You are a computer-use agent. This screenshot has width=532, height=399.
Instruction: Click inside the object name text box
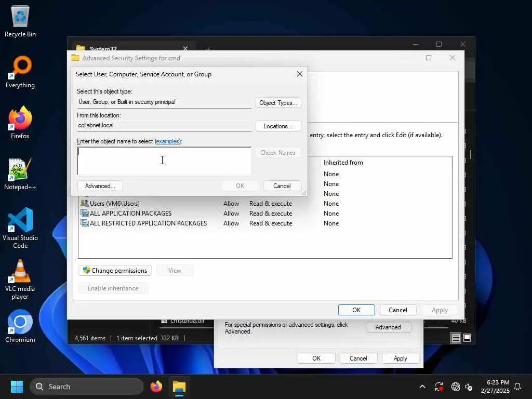tap(164, 161)
